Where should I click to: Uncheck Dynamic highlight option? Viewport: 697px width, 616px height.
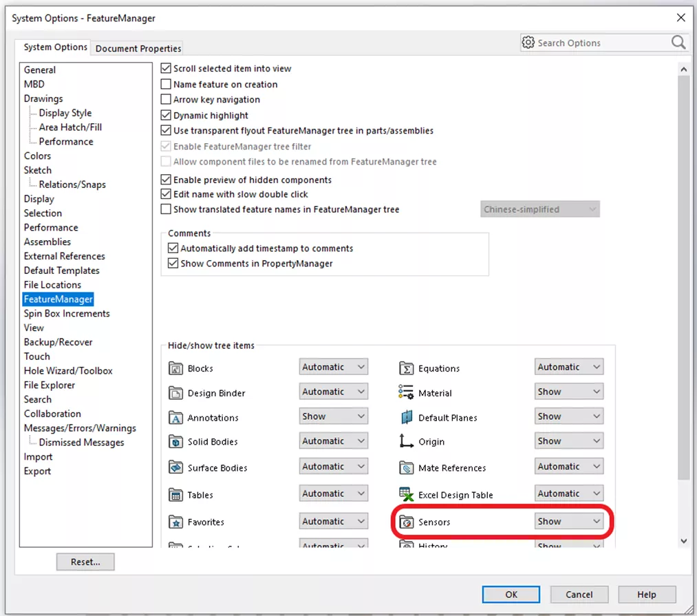click(x=166, y=116)
